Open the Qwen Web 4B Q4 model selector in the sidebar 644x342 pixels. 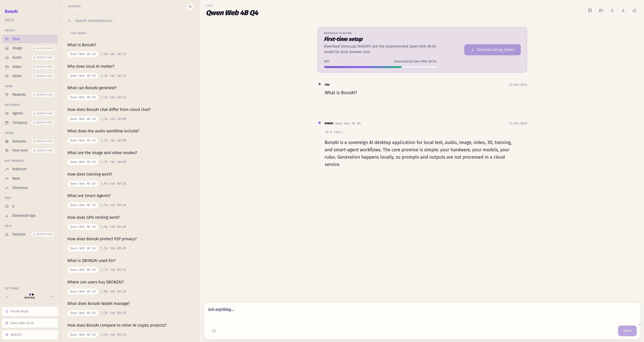click(30, 323)
